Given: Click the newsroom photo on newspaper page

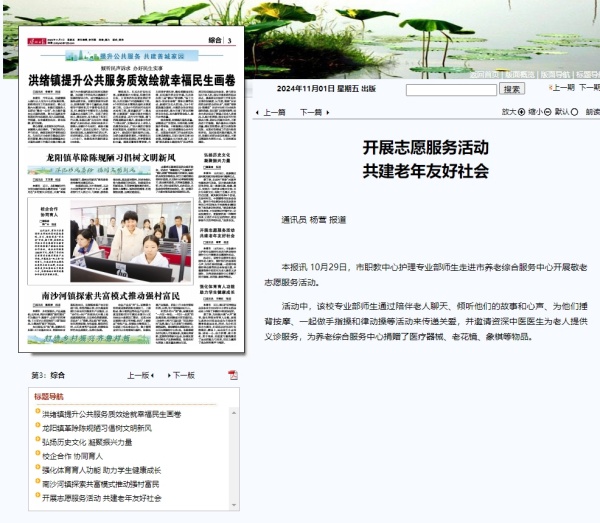Looking at the screenshot, I should 130,240.
